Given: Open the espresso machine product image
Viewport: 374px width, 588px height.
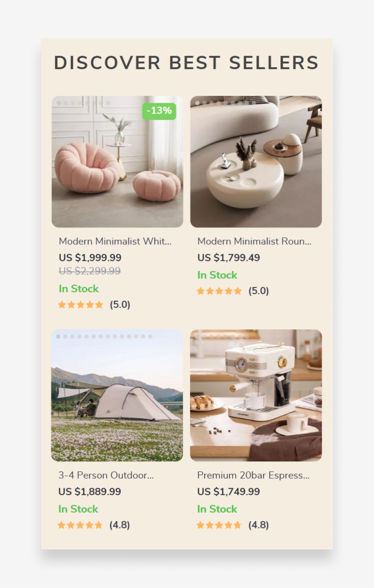Looking at the screenshot, I should pos(256,395).
